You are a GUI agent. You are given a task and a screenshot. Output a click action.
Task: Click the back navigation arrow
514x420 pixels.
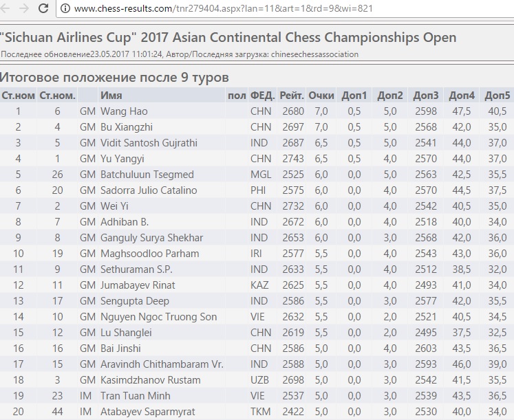[x=5, y=8]
